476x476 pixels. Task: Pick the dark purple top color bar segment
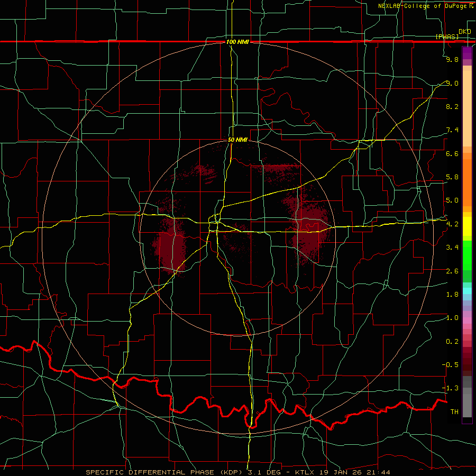(467, 53)
